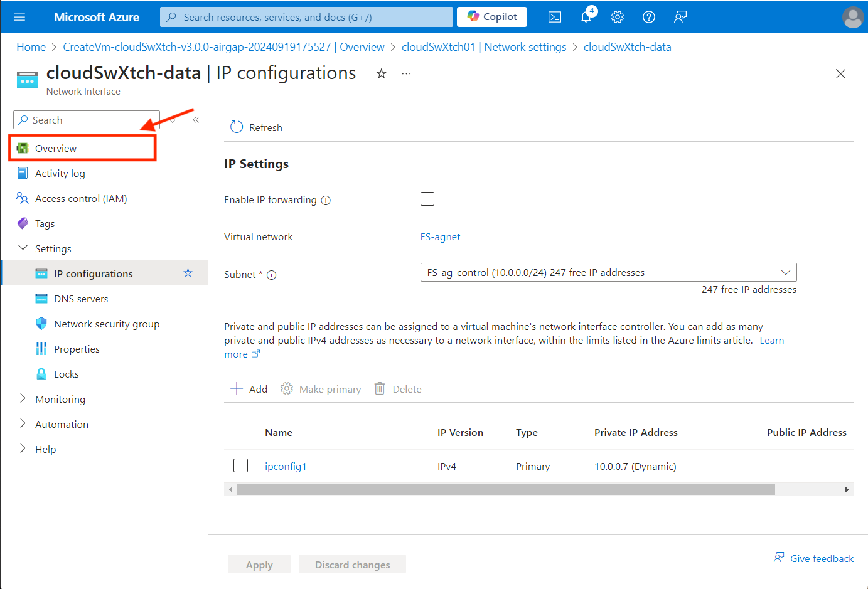This screenshot has width=868, height=589.
Task: Open the feedback megaphone icon
Action: click(680, 17)
